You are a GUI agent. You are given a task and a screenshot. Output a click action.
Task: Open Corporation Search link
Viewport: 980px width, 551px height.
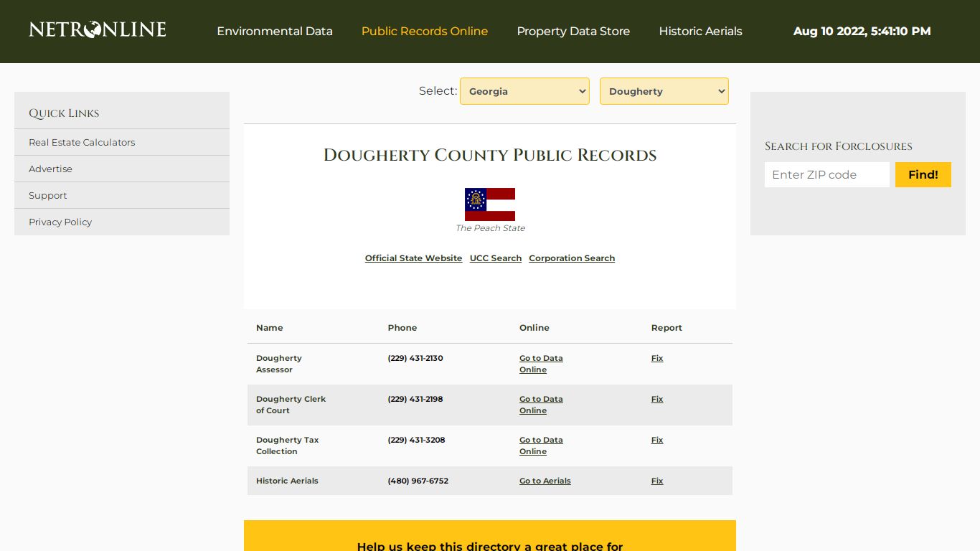572,258
